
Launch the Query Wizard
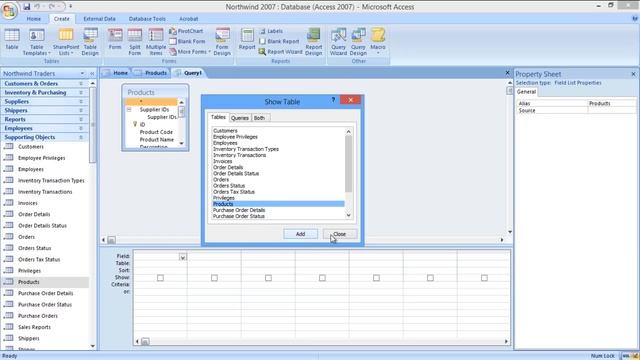pos(338,42)
